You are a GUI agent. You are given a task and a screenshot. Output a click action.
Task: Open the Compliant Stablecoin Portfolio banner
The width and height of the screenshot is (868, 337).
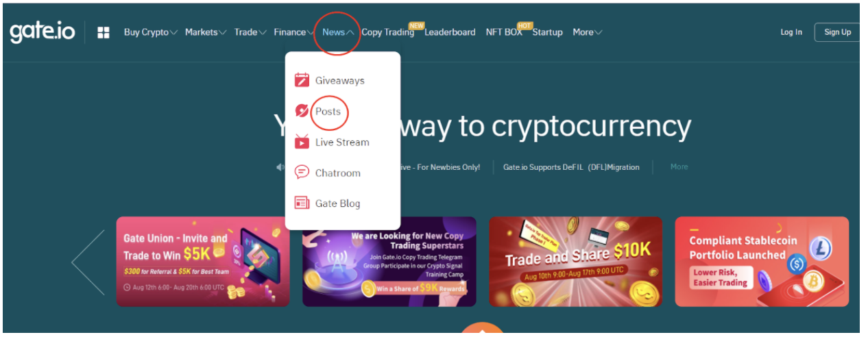pos(762,262)
